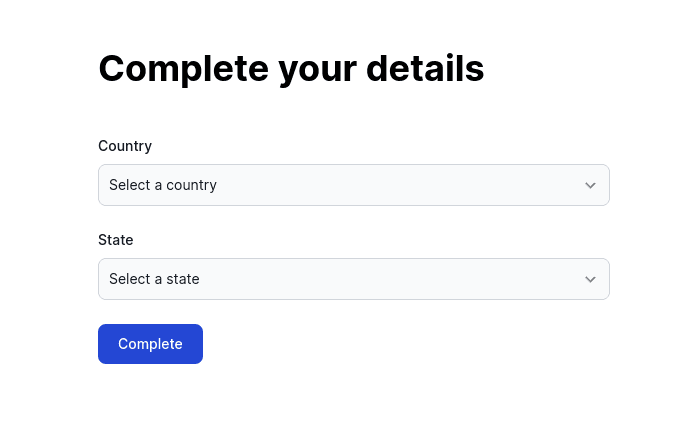The width and height of the screenshot is (690, 434).
Task: Expand the state selection list
Action: coord(353,279)
